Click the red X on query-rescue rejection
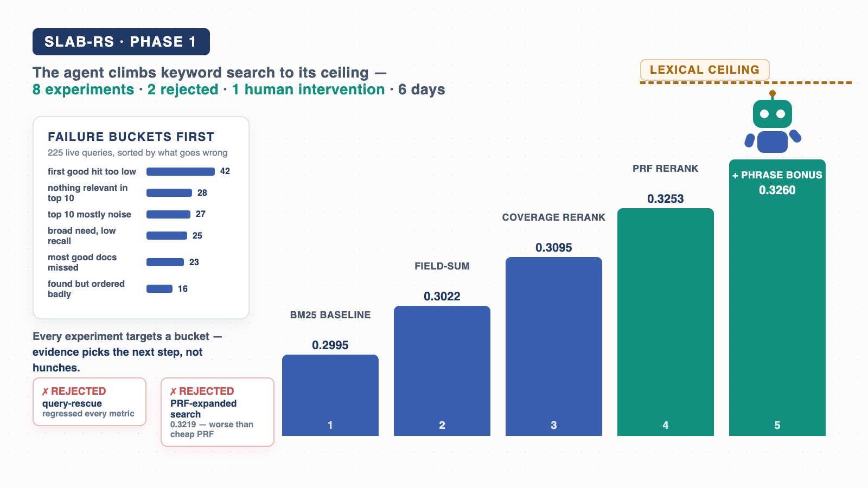This screenshot has height=488, width=868. (46, 391)
